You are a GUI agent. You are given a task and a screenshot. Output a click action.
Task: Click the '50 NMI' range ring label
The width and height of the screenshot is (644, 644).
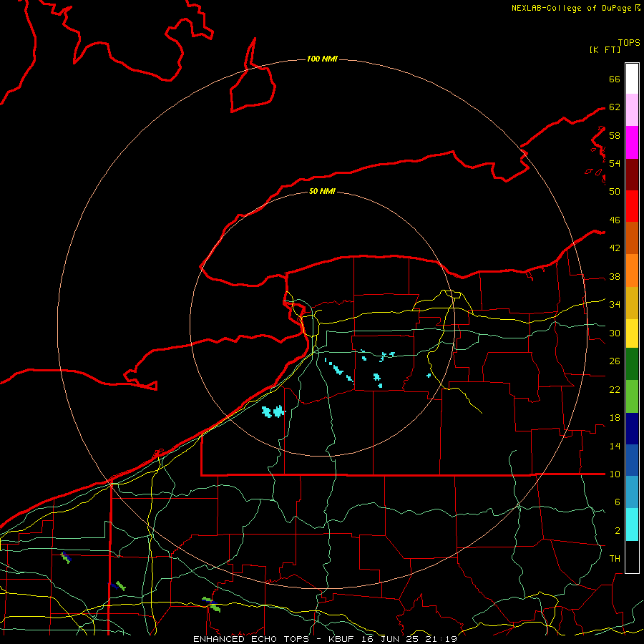click(x=322, y=191)
